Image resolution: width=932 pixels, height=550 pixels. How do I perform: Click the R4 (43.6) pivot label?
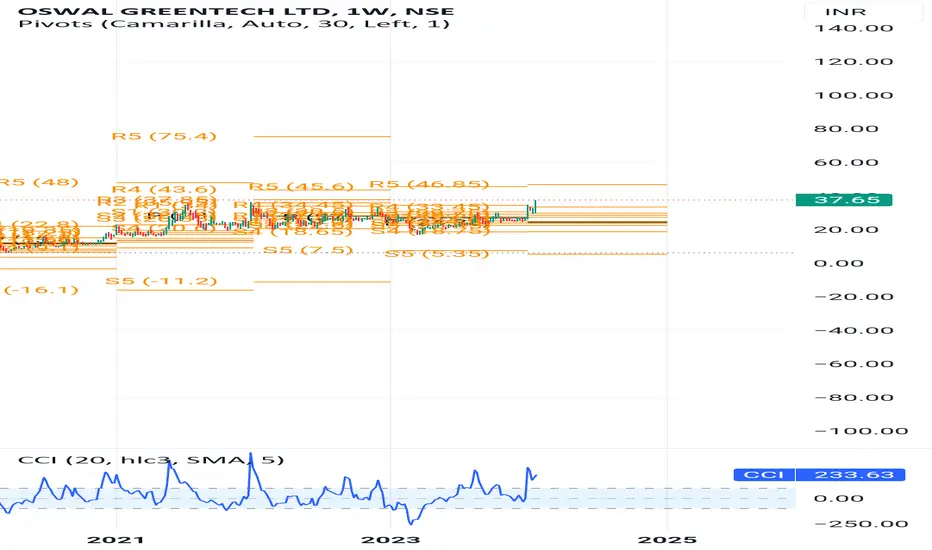tap(164, 189)
